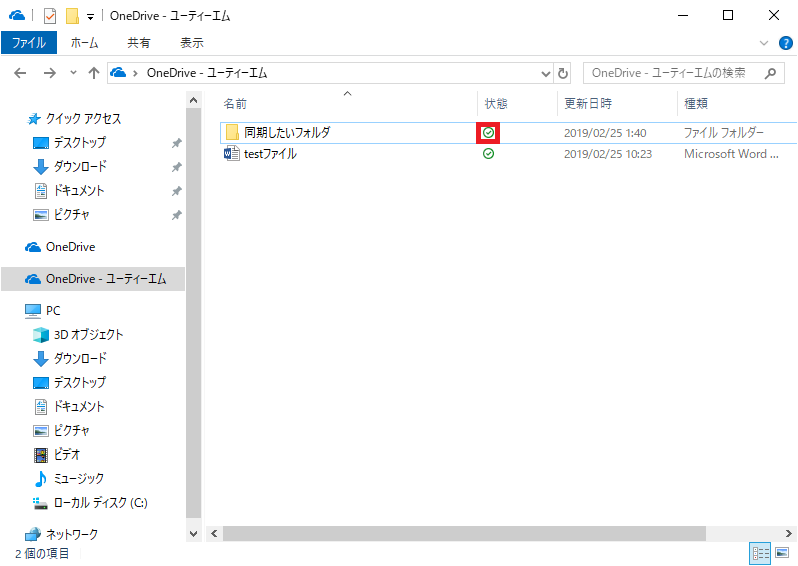Open ビデオ under PC
This screenshot has width=798, height=566.
coord(67,455)
